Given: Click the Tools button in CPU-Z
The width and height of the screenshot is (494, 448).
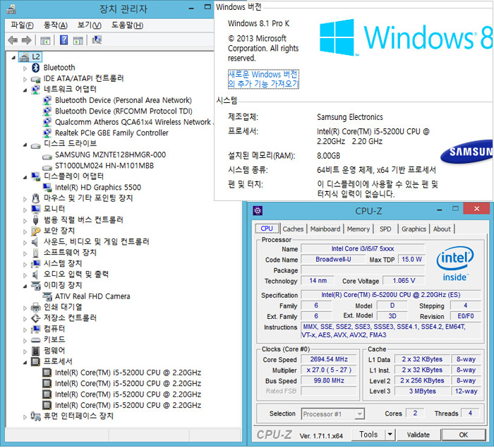Looking at the screenshot, I should coord(368,435).
